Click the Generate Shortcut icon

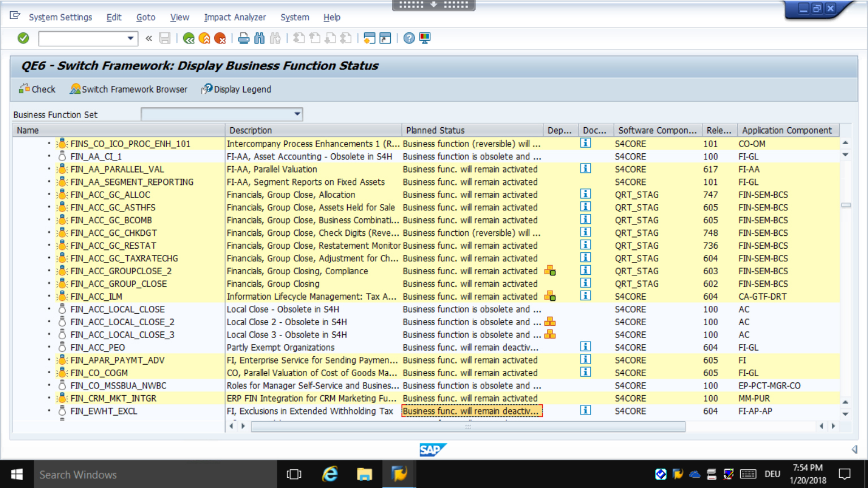[x=385, y=38]
